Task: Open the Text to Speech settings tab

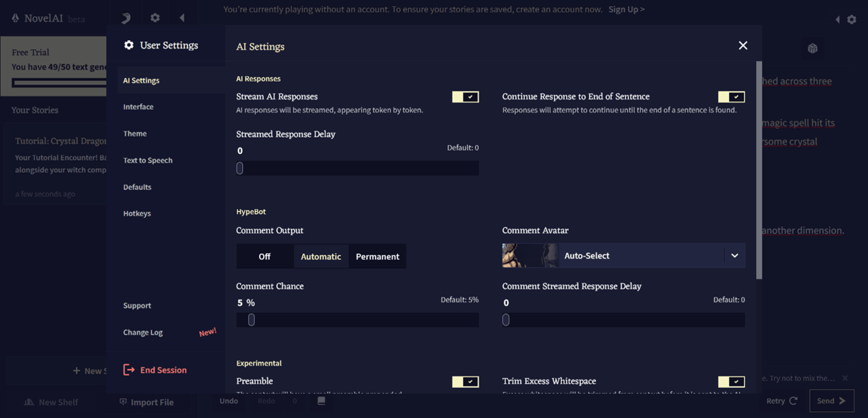Action: [x=148, y=160]
